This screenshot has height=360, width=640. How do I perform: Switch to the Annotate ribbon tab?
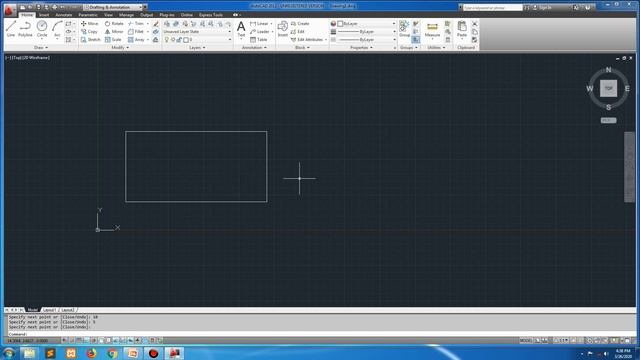click(x=64, y=15)
